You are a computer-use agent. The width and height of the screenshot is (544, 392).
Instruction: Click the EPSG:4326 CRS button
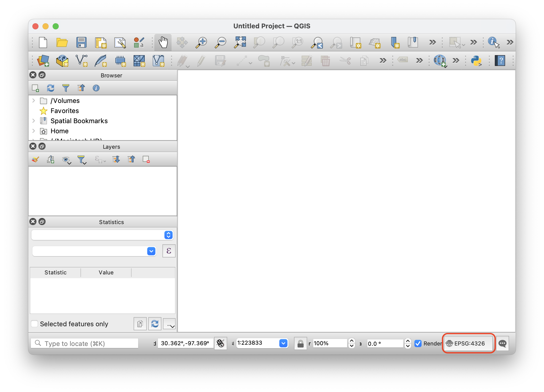click(x=469, y=343)
